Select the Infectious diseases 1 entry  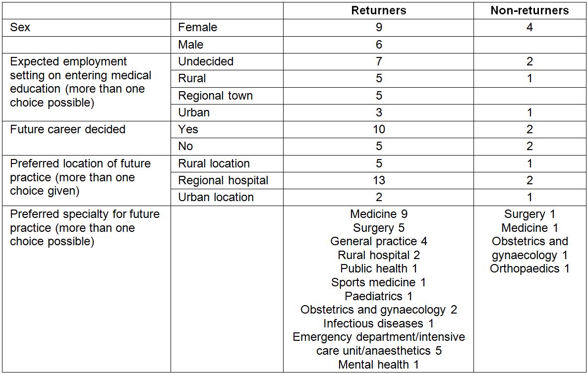tap(379, 323)
